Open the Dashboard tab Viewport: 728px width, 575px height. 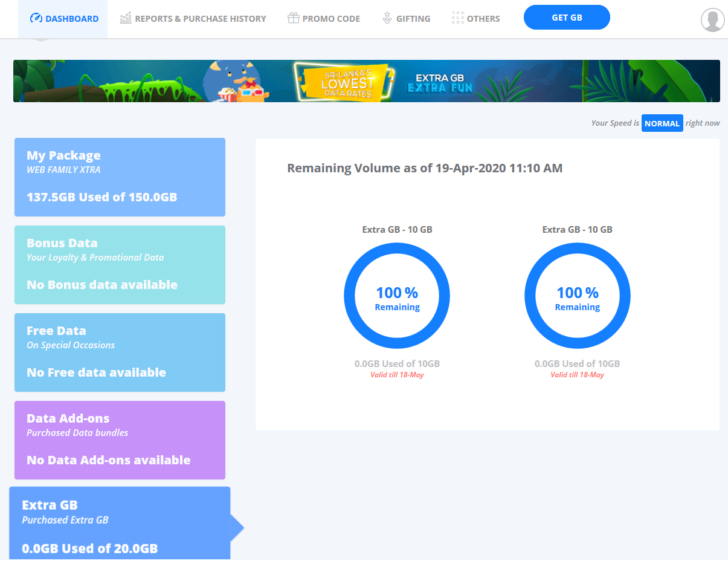(63, 19)
